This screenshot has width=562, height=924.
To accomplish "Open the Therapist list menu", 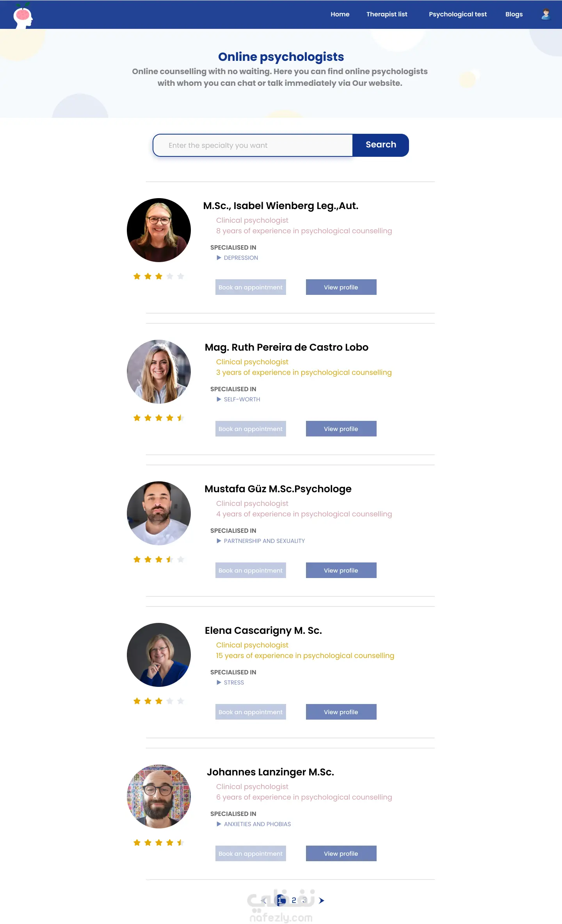I will point(386,14).
